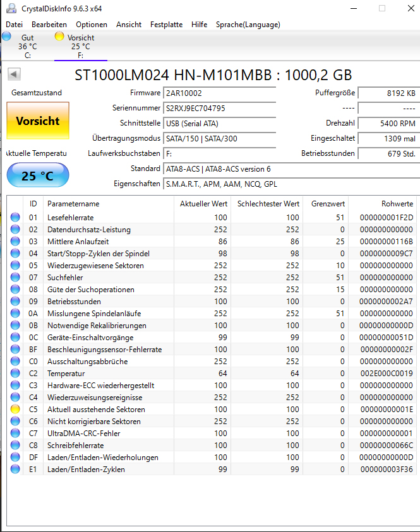Click the 25 °C temperature indicator
Screen dimensions: 420x532
click(x=38, y=175)
